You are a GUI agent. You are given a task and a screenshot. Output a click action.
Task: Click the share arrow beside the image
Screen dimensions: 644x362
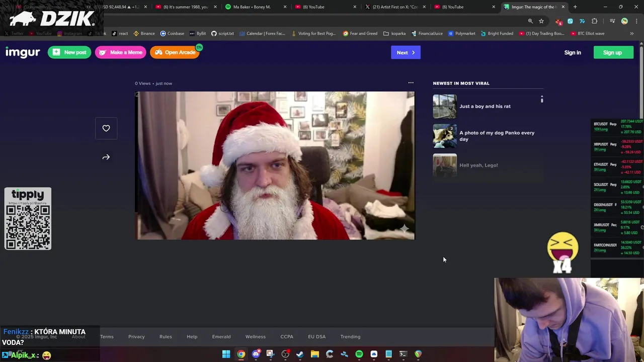coord(106,157)
